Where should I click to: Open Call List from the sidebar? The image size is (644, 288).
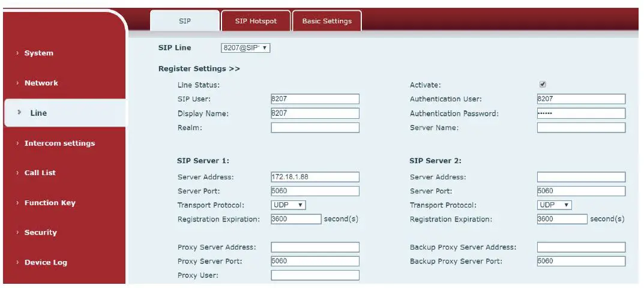click(x=40, y=173)
